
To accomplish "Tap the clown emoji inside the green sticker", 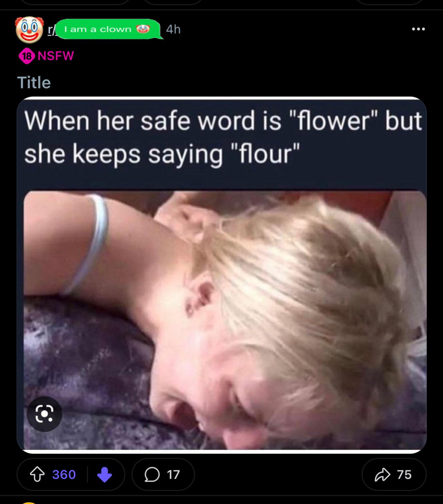I will coord(143,29).
